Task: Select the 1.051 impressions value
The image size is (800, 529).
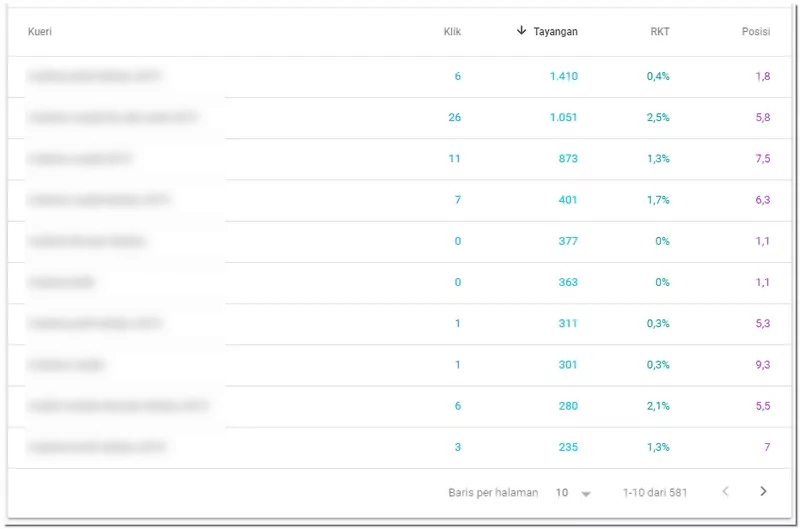Action: [564, 117]
